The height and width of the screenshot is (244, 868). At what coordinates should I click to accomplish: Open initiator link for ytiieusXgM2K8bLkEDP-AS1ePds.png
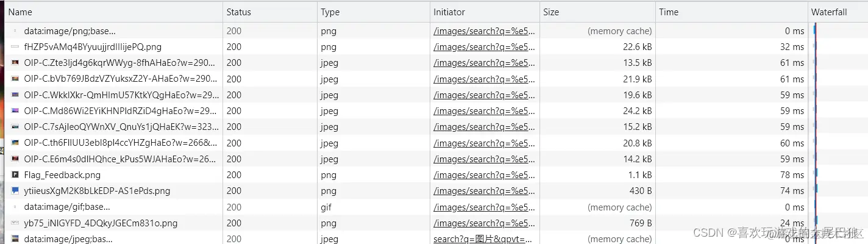coord(485,191)
